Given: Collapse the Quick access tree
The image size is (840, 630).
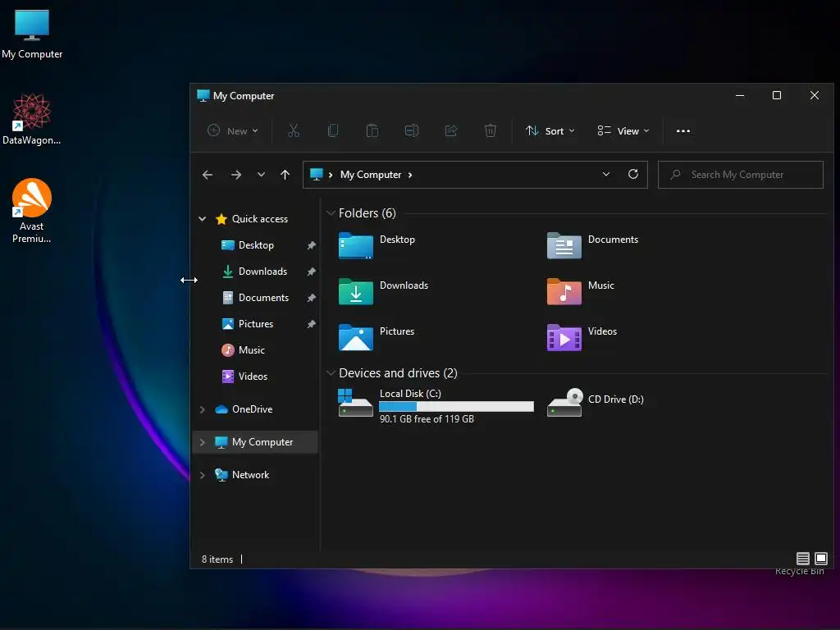Looking at the screenshot, I should 203,218.
